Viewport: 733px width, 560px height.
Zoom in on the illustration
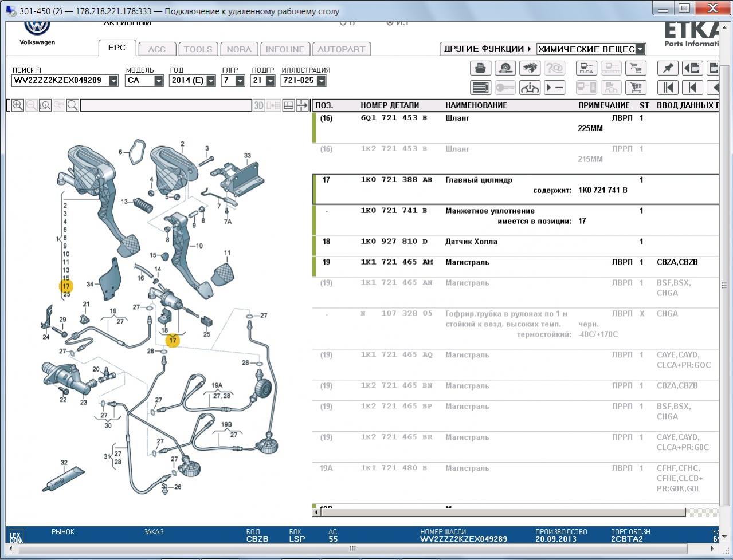pos(18,105)
